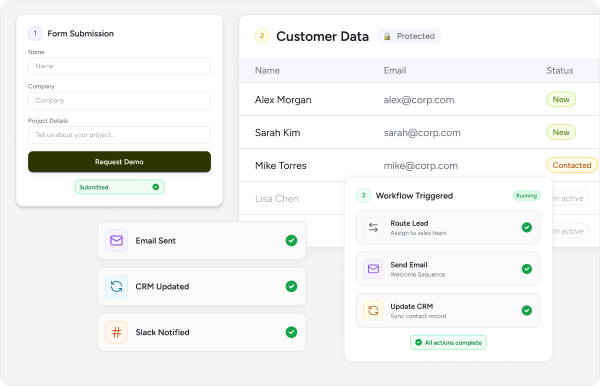Click the New status for Alex Morgan
This screenshot has width=600, height=386.
coord(561,99)
